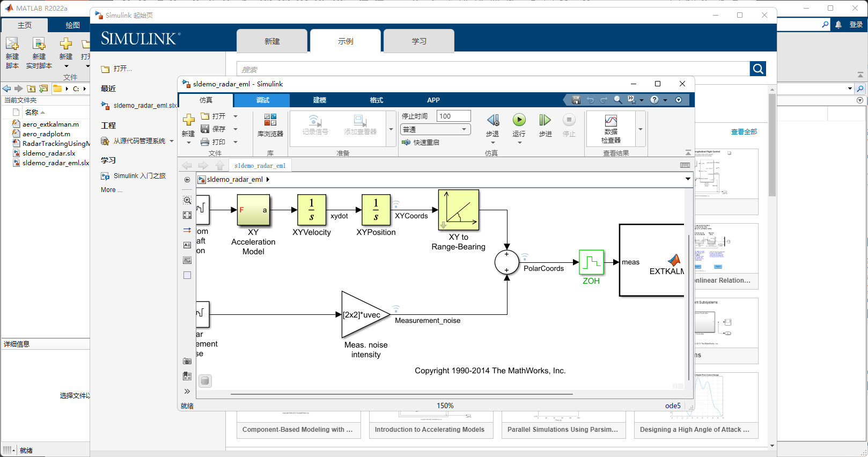Click 打开... on start page sidebar
The image size is (868, 457).
click(x=116, y=69)
